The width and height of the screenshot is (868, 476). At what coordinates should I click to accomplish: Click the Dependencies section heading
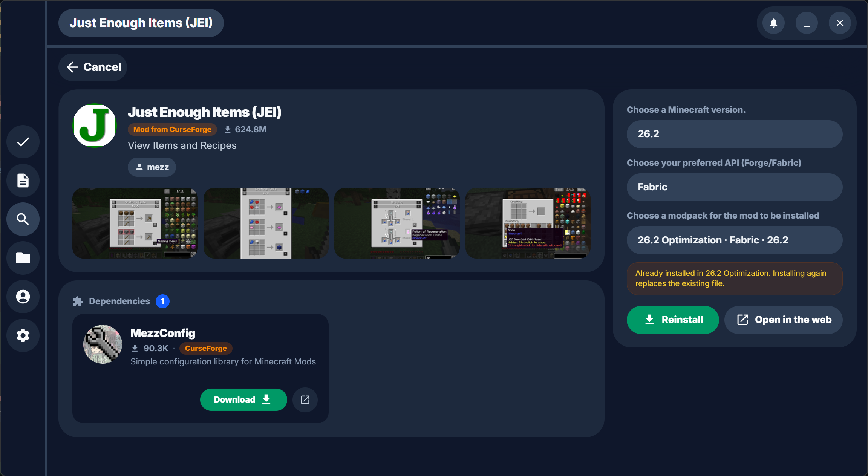(119, 301)
